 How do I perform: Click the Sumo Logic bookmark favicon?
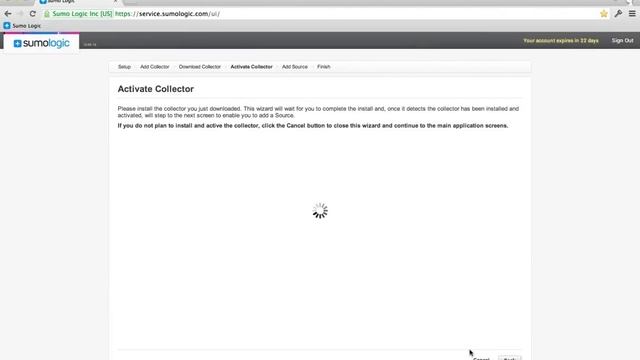[x=7, y=26]
